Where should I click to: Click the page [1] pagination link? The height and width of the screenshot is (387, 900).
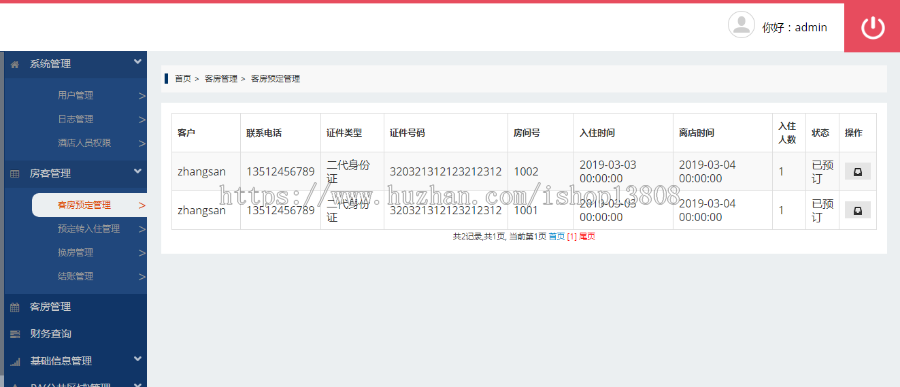(572, 237)
